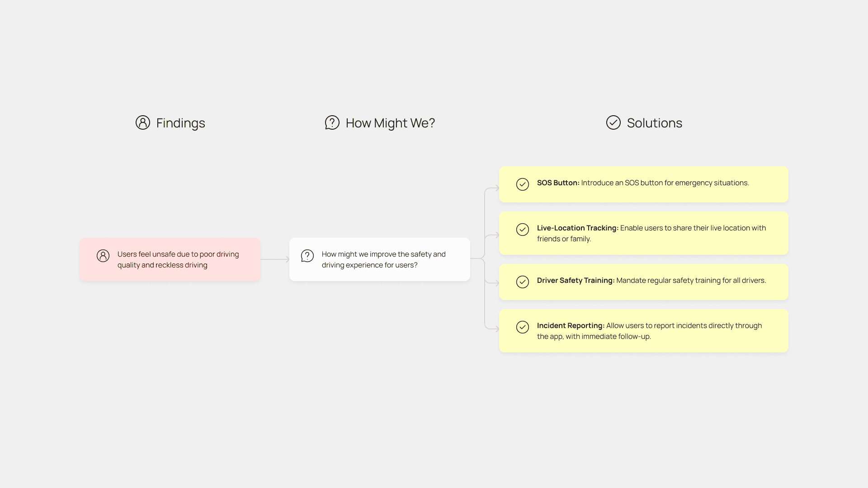The width and height of the screenshot is (868, 488).
Task: Select the Solutions heading text
Action: click(x=654, y=123)
